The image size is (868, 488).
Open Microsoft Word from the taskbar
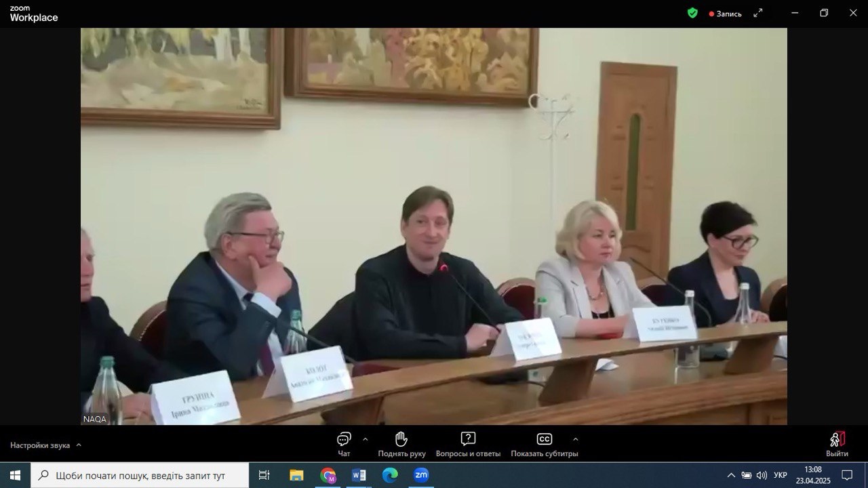(359, 475)
